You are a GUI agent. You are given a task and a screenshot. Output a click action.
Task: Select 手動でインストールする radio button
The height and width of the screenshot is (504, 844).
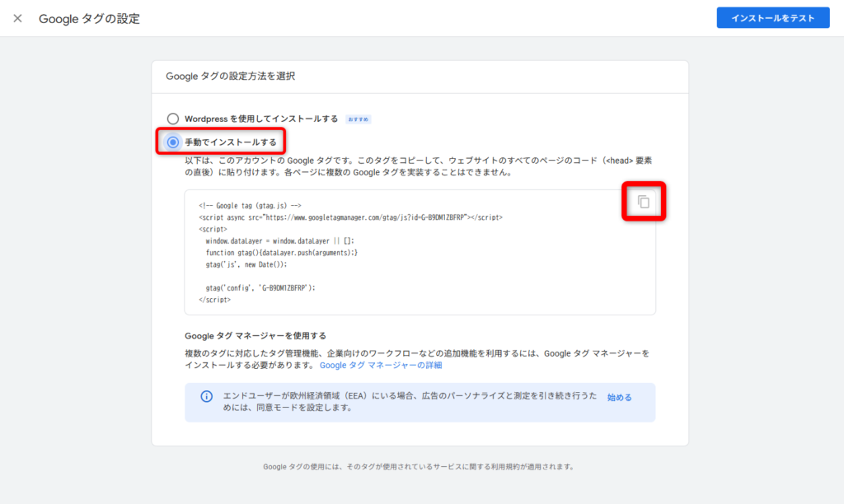click(x=173, y=142)
